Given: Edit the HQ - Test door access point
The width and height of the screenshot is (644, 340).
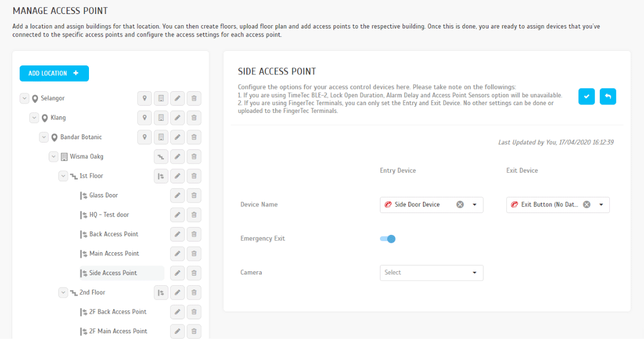Looking at the screenshot, I should click(177, 215).
